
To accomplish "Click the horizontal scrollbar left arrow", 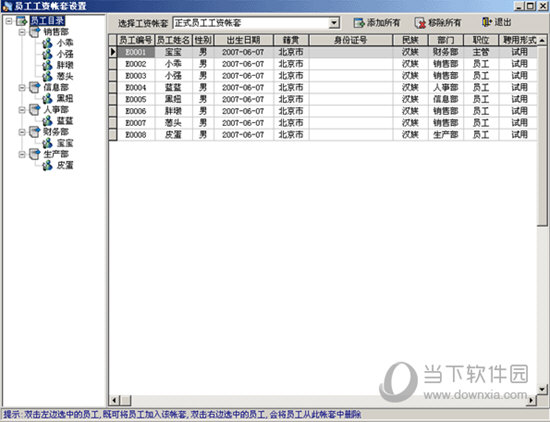I will (x=114, y=400).
